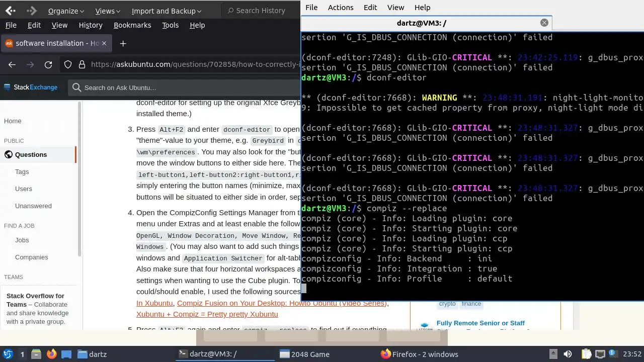Open Tags in the sidebar
The width and height of the screenshot is (644, 362).
pyautogui.click(x=22, y=171)
